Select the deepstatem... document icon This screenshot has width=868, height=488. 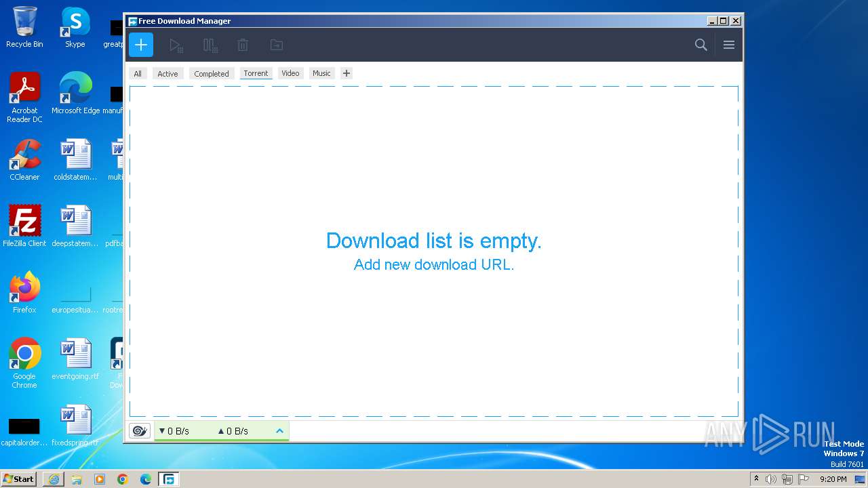point(75,226)
